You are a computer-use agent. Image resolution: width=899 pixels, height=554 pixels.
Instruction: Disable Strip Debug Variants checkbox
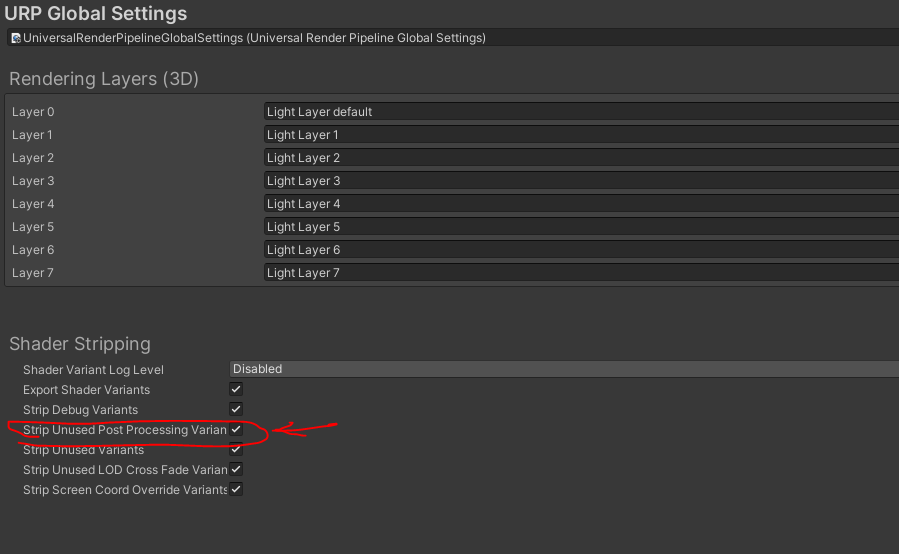pyautogui.click(x=236, y=409)
